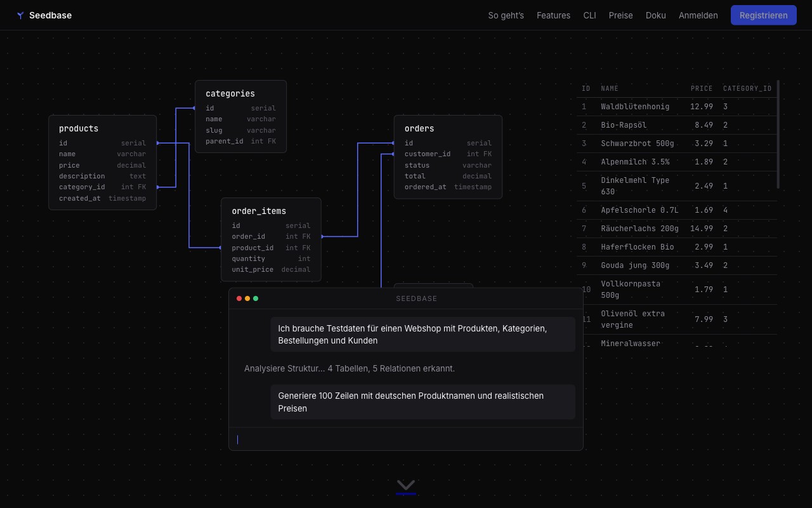812x508 pixels.
Task: Click the green window dot in terminal
Action: (256, 298)
